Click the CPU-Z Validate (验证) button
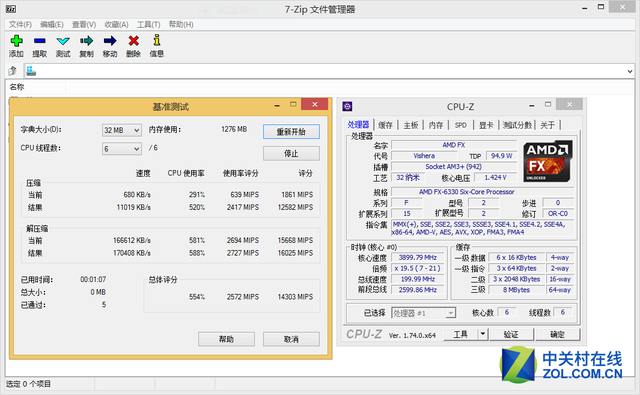Viewport: 640px width, 395px height. click(511, 334)
